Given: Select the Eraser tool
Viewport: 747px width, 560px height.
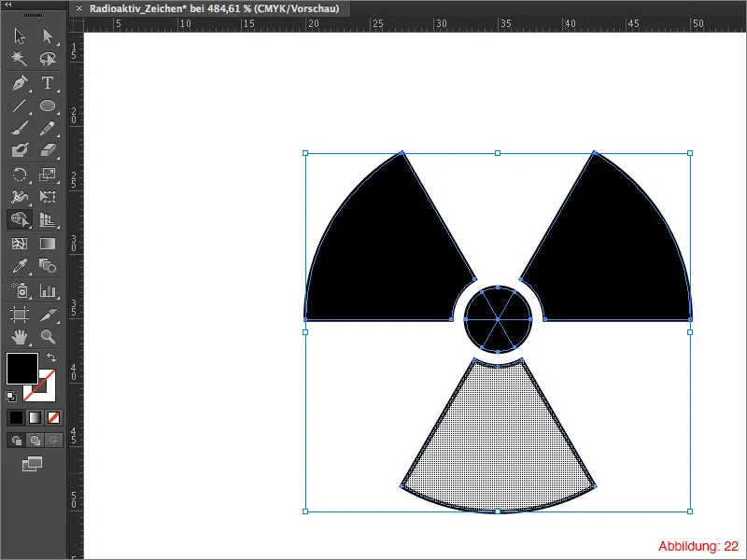Looking at the screenshot, I should (x=48, y=150).
